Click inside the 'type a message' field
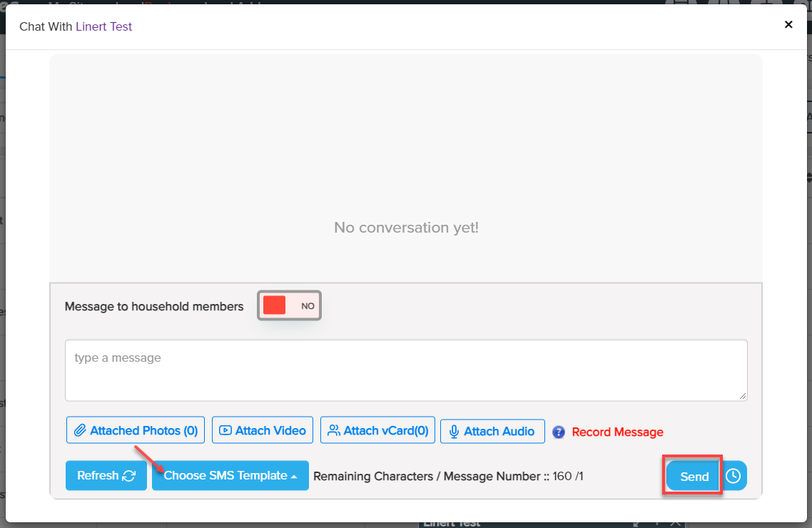812x528 pixels. tap(405, 370)
